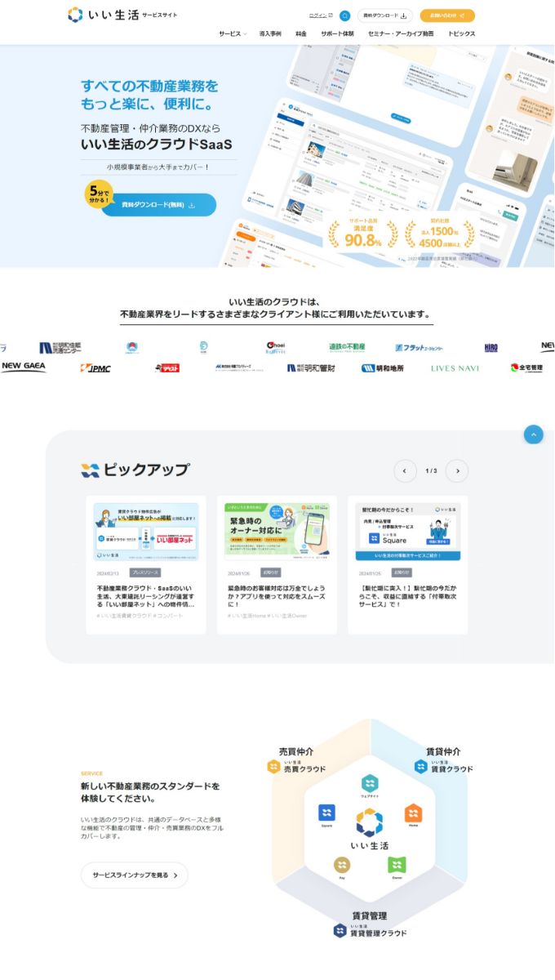Click the central いい生活 hexagon logo

(370, 829)
